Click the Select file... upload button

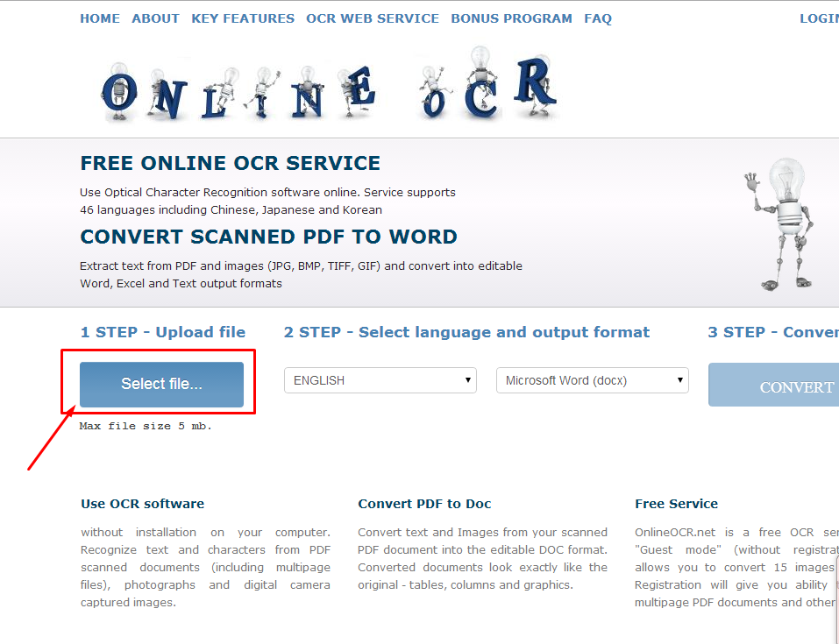pyautogui.click(x=161, y=384)
